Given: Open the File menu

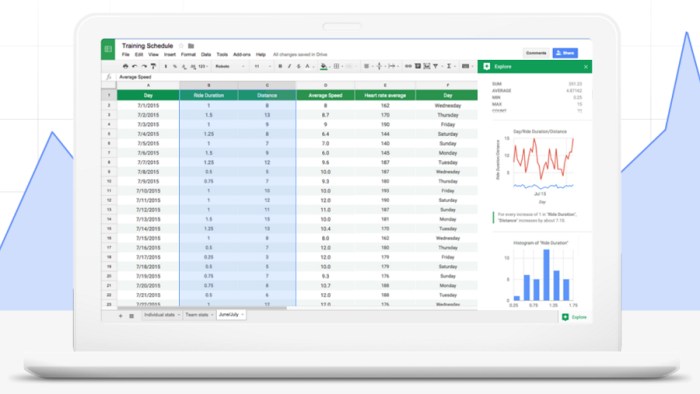Looking at the screenshot, I should [125, 54].
